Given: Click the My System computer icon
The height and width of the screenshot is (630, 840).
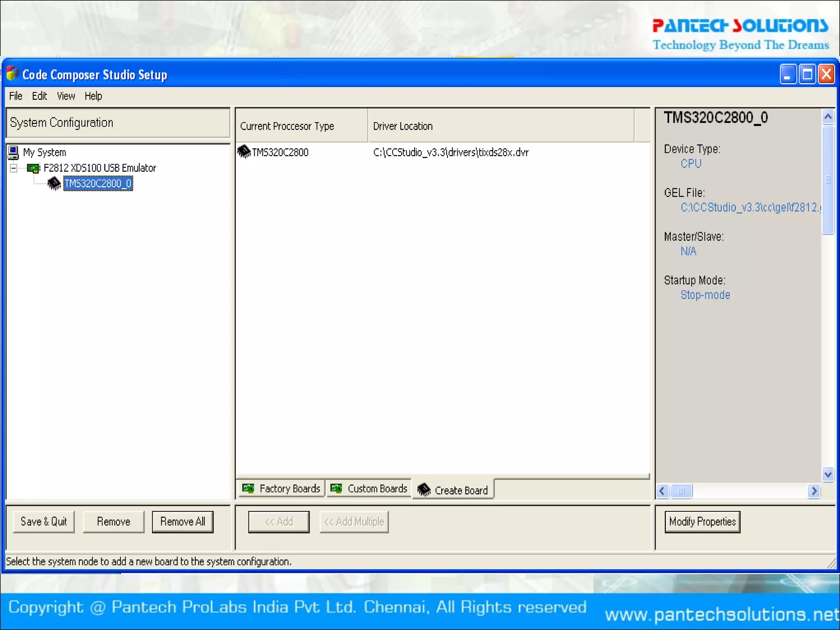Looking at the screenshot, I should (x=13, y=153).
